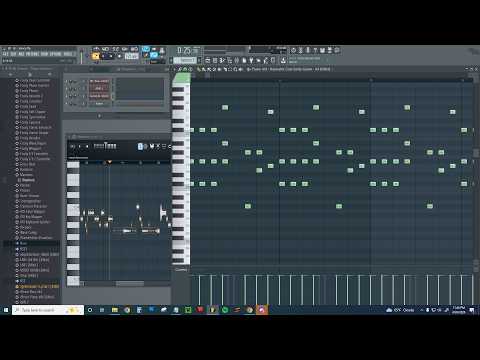Choose the Zoom tool in Piano roll
Viewport: 480px width, 360px height.
(x=235, y=69)
